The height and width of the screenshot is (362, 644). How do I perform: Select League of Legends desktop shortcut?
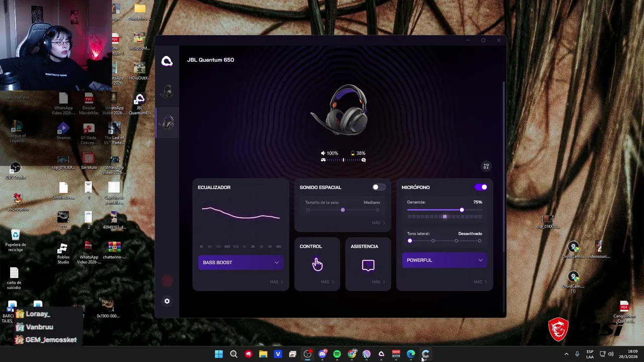[17, 132]
